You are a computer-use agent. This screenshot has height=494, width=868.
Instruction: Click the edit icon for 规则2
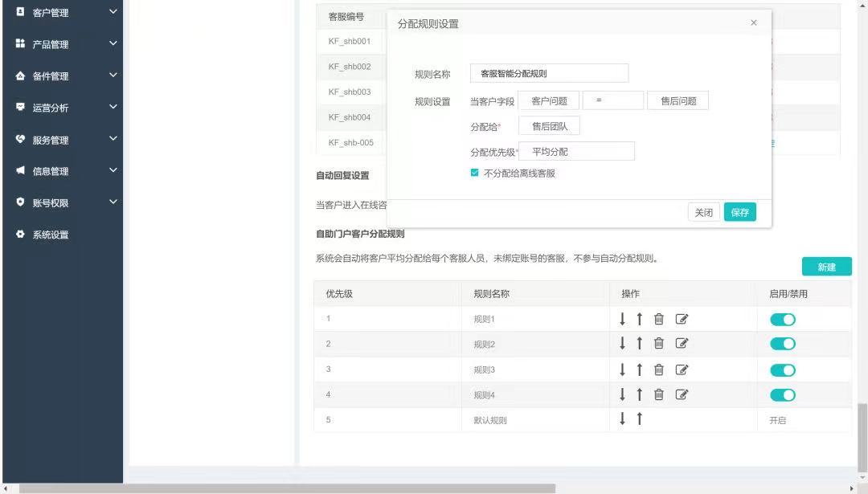click(682, 345)
